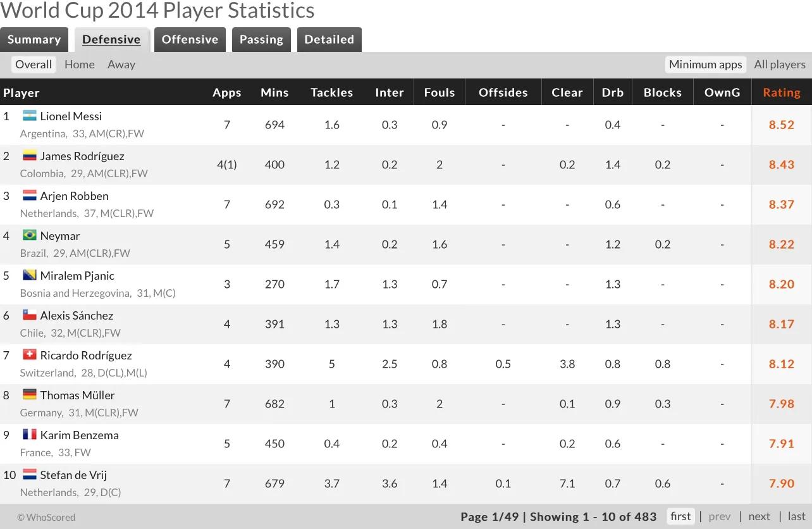Select the Home filter option
The image size is (812, 529).
(80, 65)
